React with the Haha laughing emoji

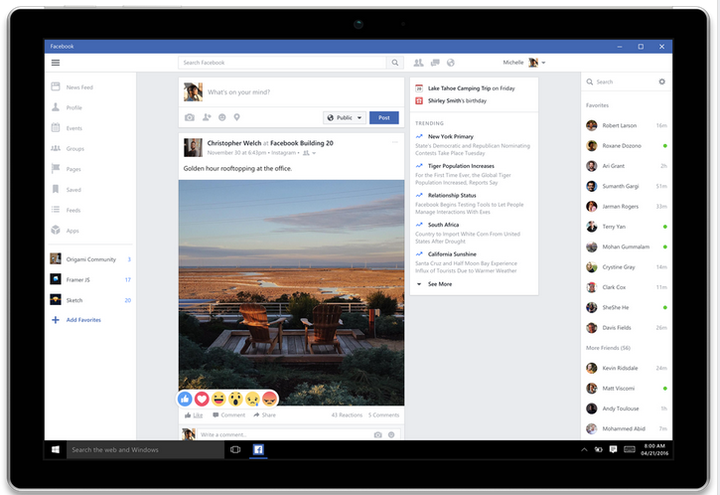219,399
